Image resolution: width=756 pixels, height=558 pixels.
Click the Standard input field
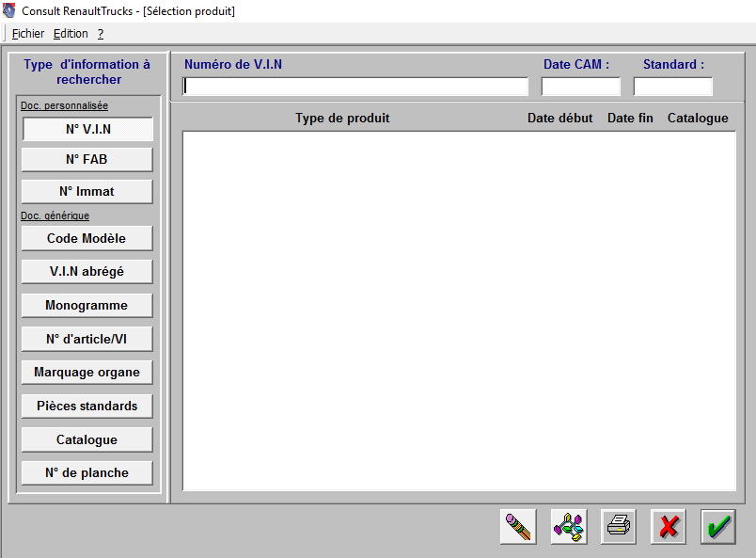673,87
